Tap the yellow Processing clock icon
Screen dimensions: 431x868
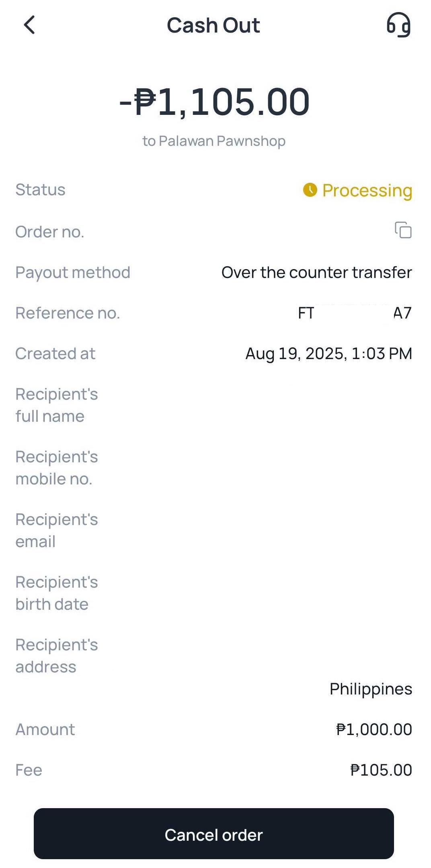tap(310, 190)
